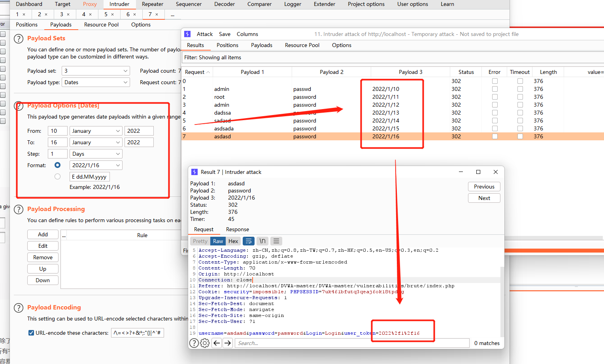Viewport: 604px width, 364px height.
Task: Open the Decoder main tab
Action: point(225,4)
